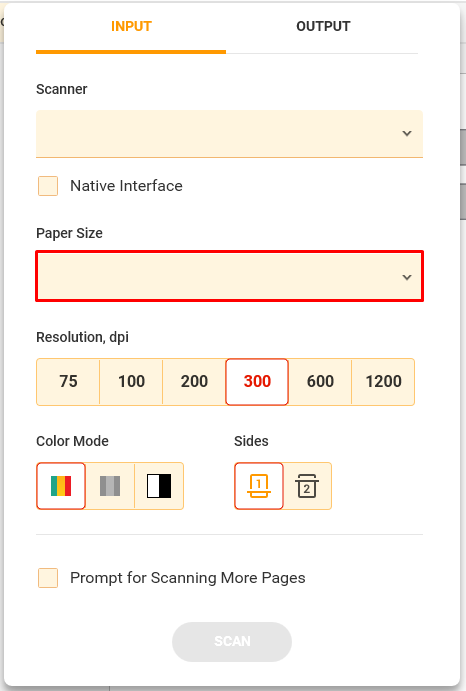Viewport: 466px width, 691px height.
Task: Click the Paper Size chevron arrow
Action: pos(407,277)
